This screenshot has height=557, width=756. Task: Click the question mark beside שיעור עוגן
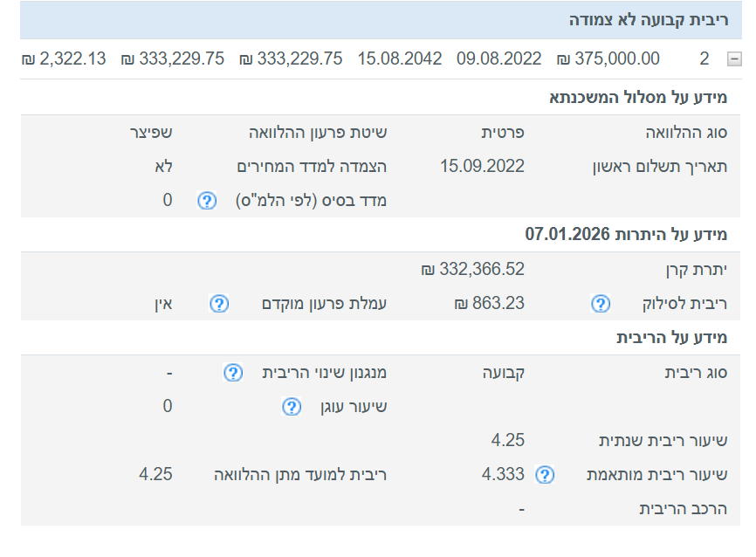click(292, 406)
